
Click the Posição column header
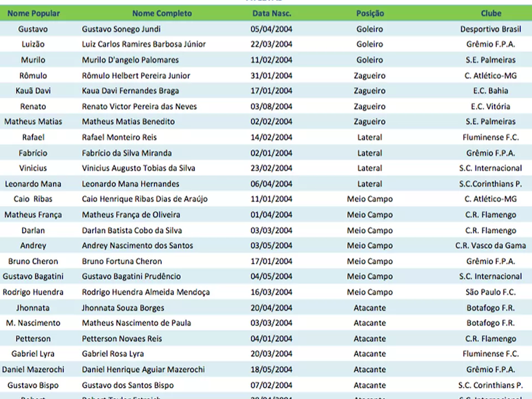(x=370, y=13)
